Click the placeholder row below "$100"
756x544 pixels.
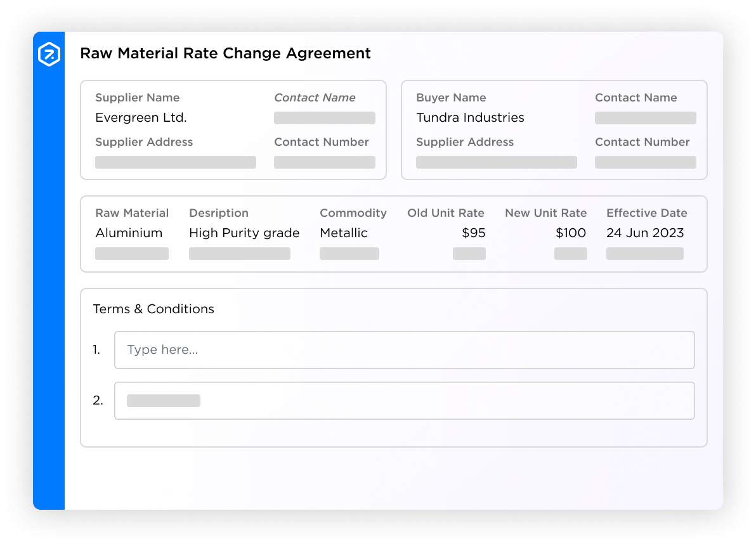pyautogui.click(x=570, y=254)
